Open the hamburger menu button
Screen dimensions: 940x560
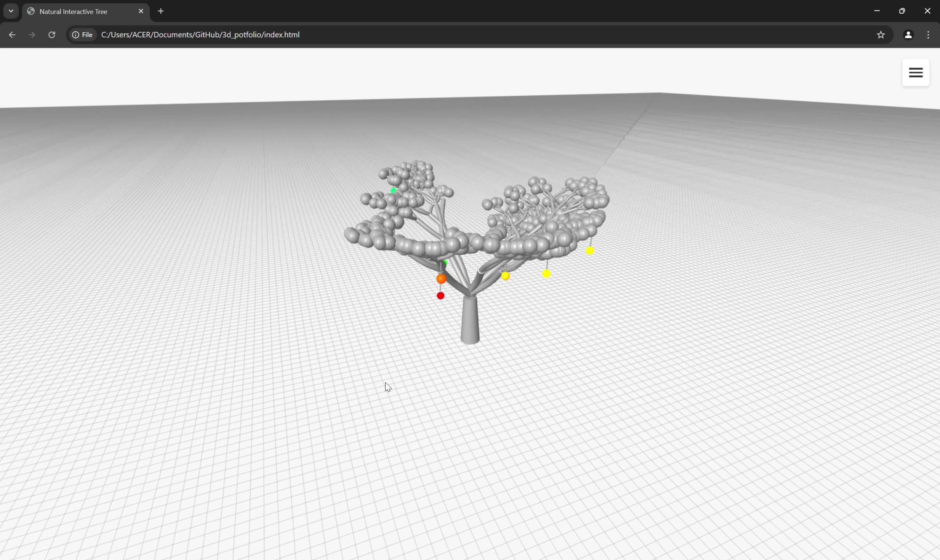point(915,73)
